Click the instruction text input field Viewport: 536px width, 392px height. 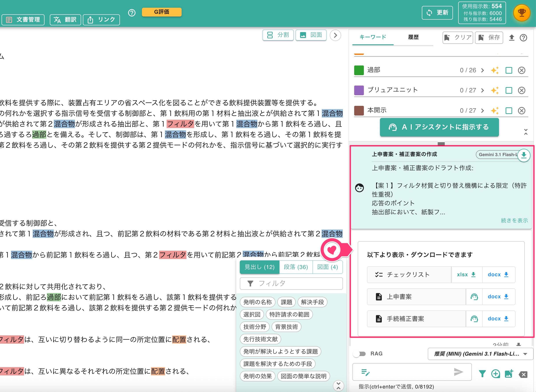tap(412, 372)
